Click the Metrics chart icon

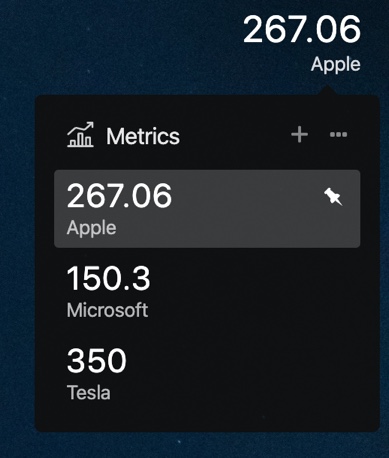pos(80,135)
